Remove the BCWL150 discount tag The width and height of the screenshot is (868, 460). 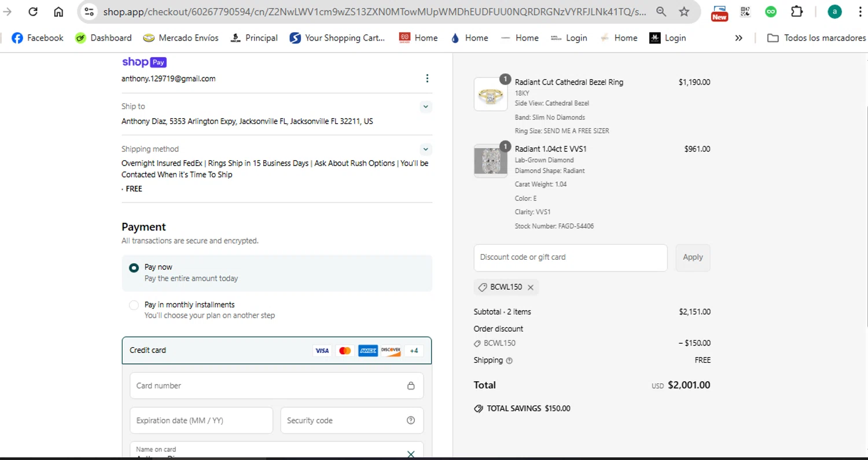(530, 287)
